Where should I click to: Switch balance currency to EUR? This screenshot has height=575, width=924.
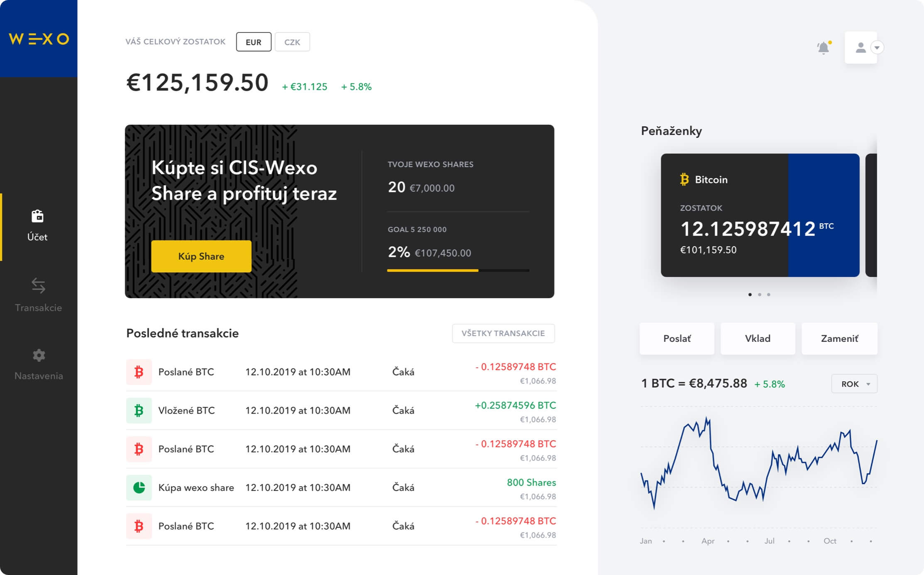[254, 42]
